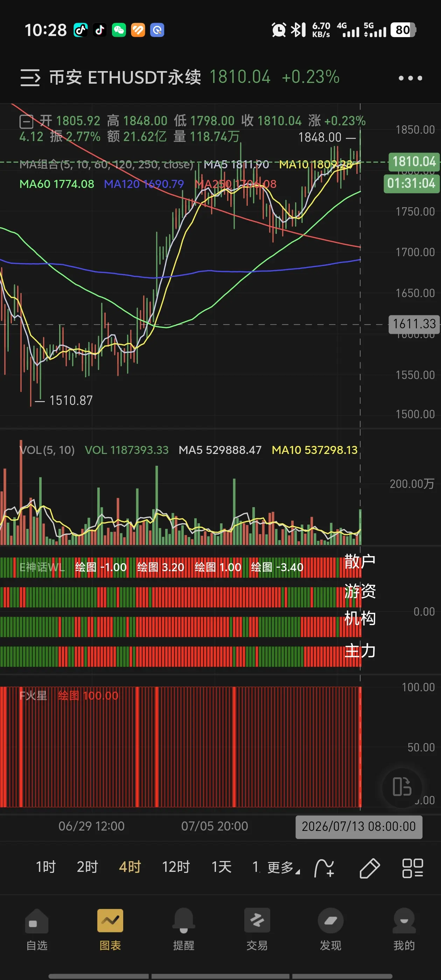Screen dimensions: 441x980
Task: Go to 自选 tab in bottom navigation
Action: point(37,929)
